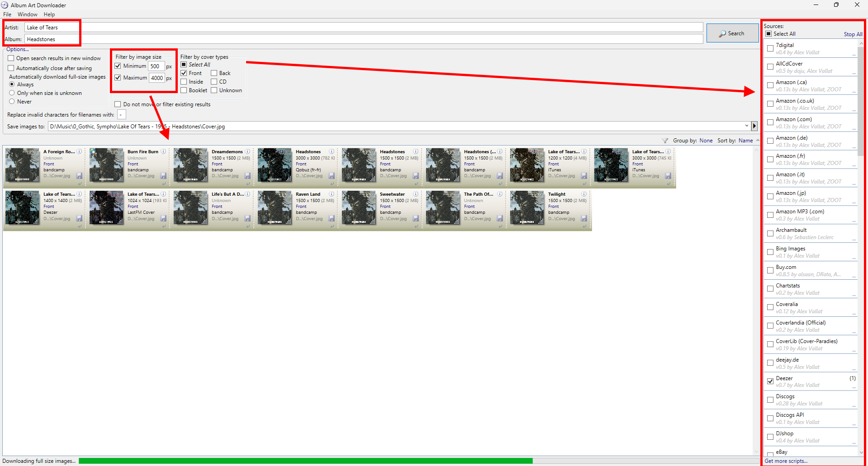Open the ... options for the Bing Images source

coord(854,258)
